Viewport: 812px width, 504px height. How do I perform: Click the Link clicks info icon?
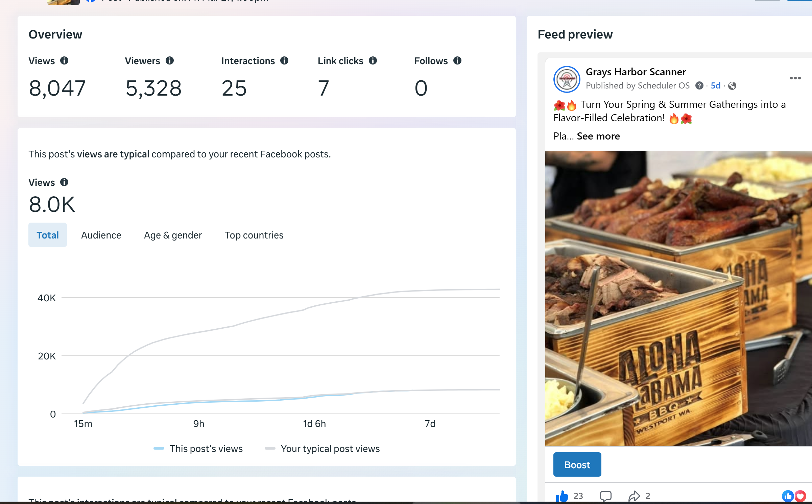point(373,61)
